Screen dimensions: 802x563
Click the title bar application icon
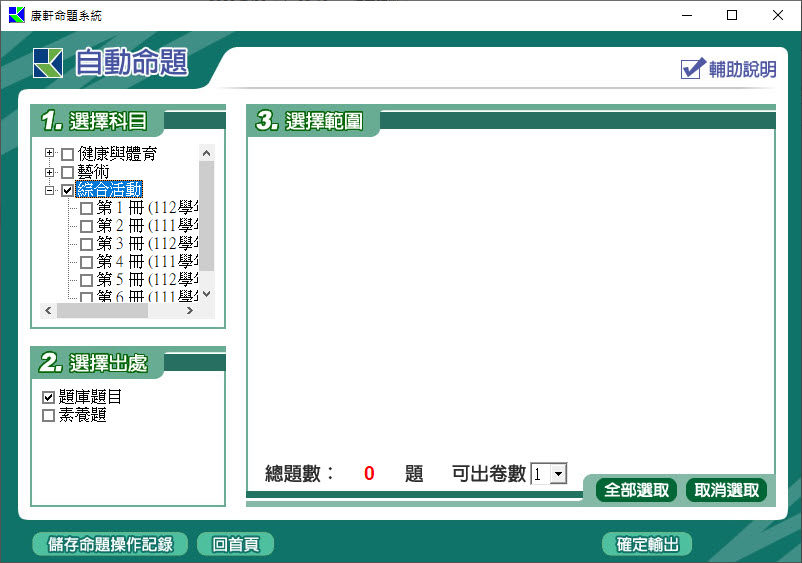click(15, 15)
